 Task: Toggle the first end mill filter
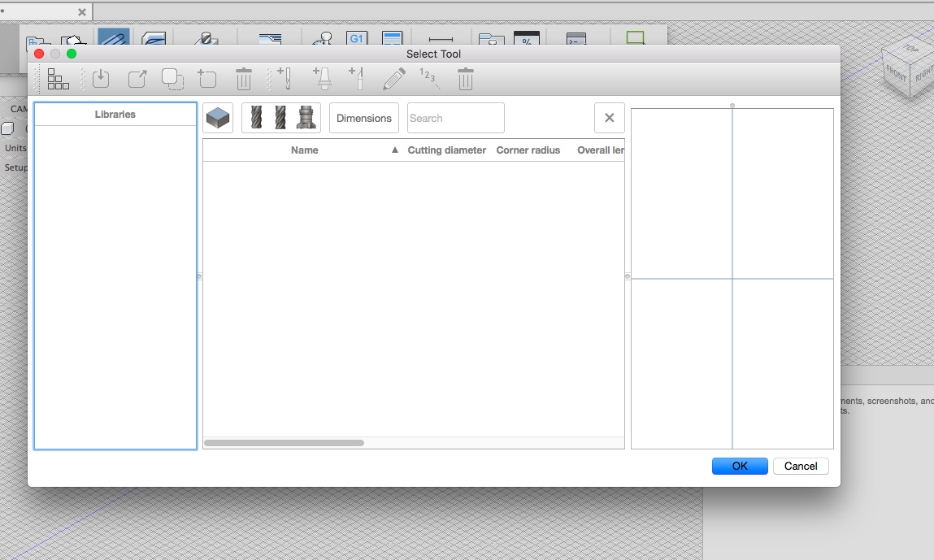point(257,118)
